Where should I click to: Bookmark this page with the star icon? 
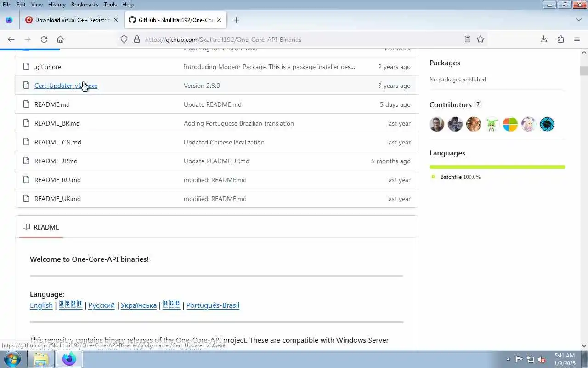click(481, 40)
